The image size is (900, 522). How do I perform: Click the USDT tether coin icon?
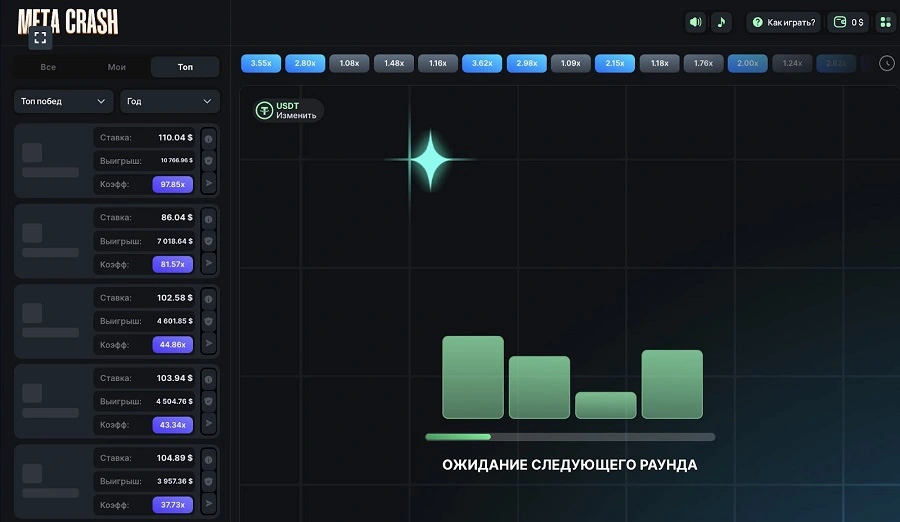click(264, 110)
